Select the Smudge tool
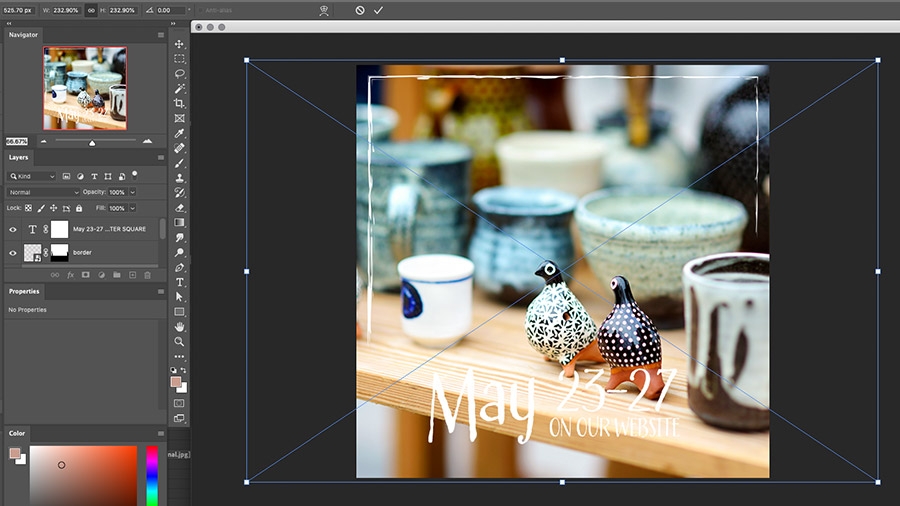This screenshot has width=900, height=506. pyautogui.click(x=180, y=238)
